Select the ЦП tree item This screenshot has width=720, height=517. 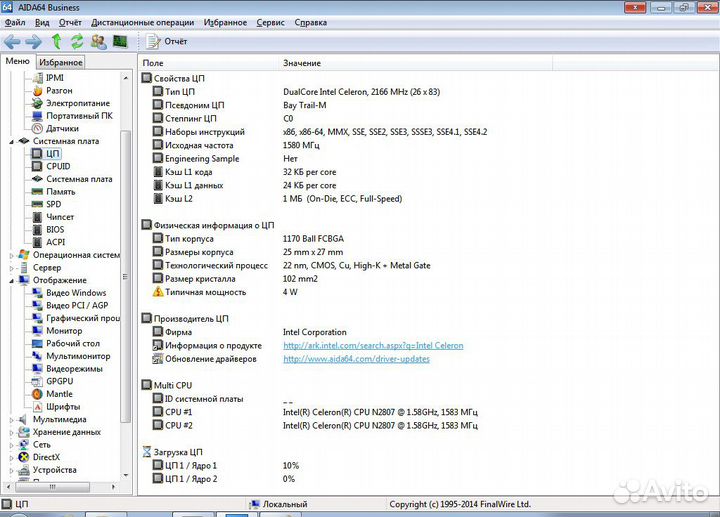pyautogui.click(x=52, y=154)
